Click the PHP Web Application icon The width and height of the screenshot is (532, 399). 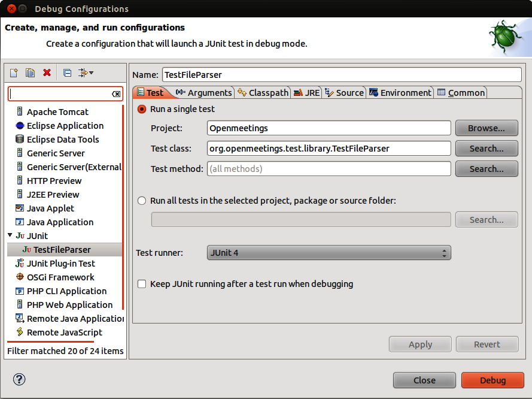coord(20,304)
